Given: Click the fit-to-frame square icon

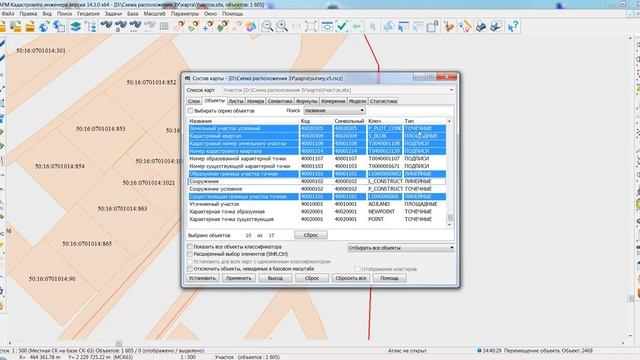Looking at the screenshot, I should pos(311,27).
